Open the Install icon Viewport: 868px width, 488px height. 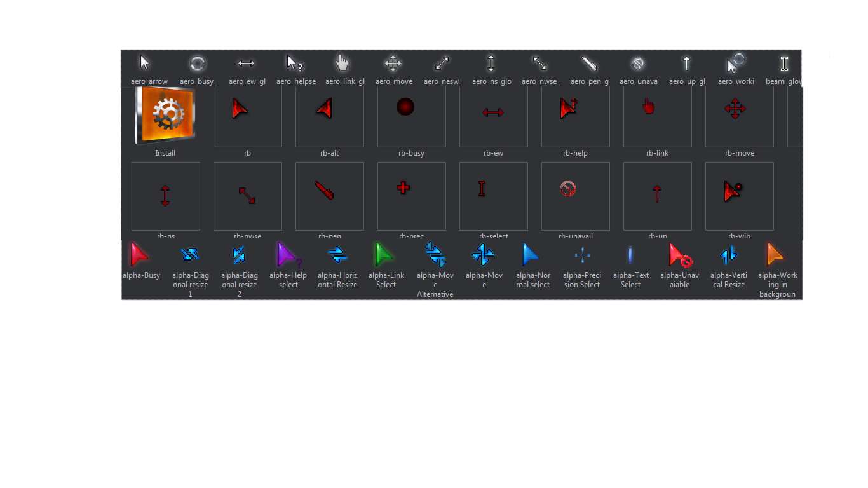(165, 114)
